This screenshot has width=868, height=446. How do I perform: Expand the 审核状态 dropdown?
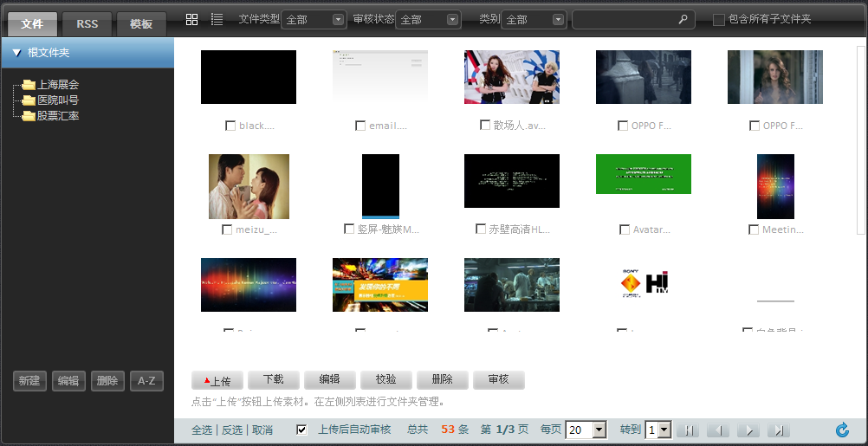428,19
